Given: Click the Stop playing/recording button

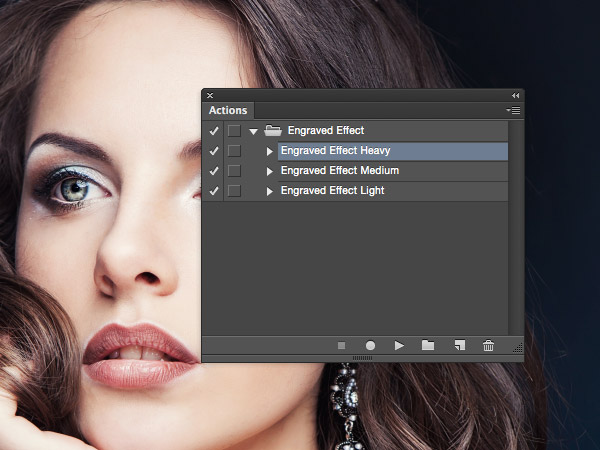Looking at the screenshot, I should [x=342, y=346].
